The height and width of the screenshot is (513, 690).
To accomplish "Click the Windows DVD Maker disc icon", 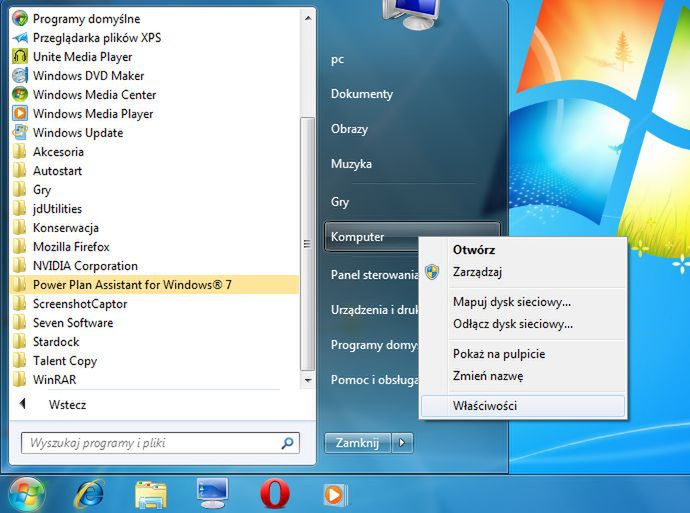I will point(20,76).
